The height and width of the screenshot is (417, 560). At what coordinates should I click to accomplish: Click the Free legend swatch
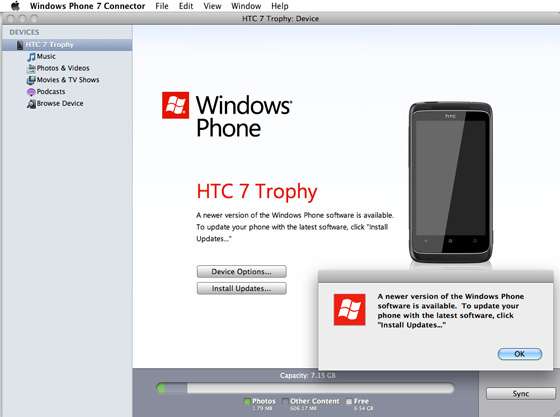pyautogui.click(x=349, y=401)
